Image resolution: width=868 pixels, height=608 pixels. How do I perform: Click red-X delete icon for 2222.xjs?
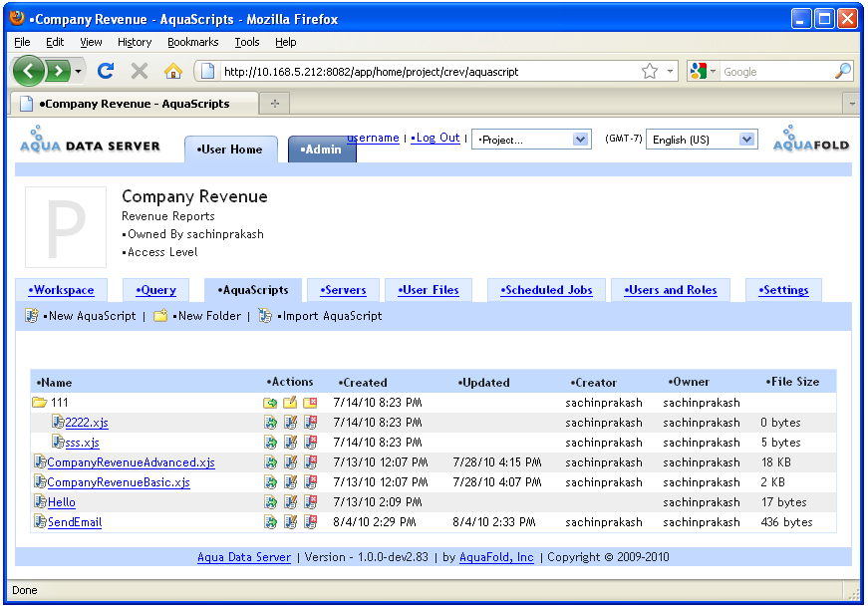point(311,423)
